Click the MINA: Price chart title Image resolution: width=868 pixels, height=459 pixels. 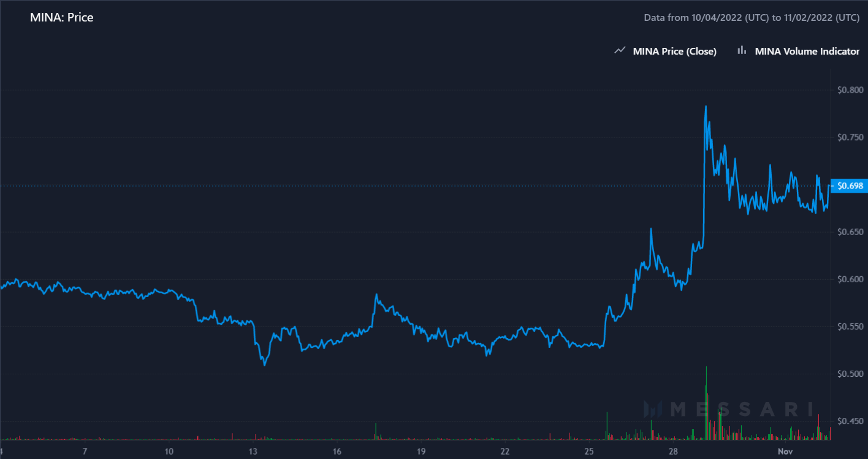coord(62,17)
